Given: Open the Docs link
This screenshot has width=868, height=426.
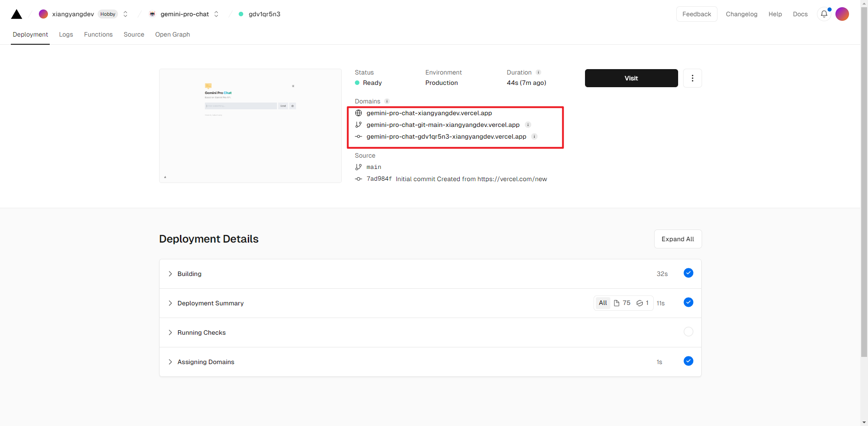Looking at the screenshot, I should point(800,14).
